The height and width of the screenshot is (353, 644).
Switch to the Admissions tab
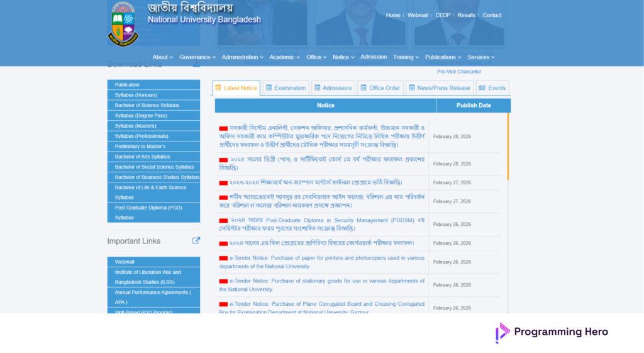coord(333,88)
